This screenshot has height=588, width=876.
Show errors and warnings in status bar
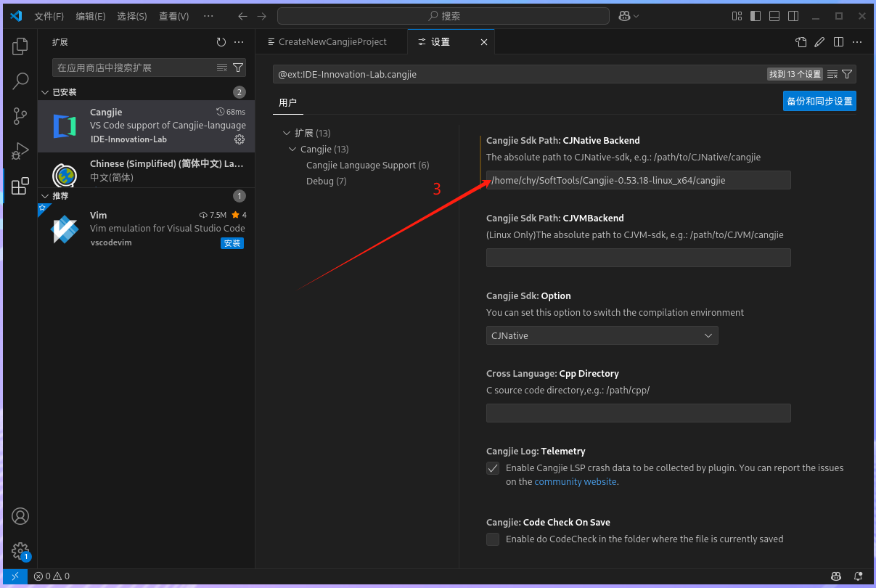click(x=52, y=576)
